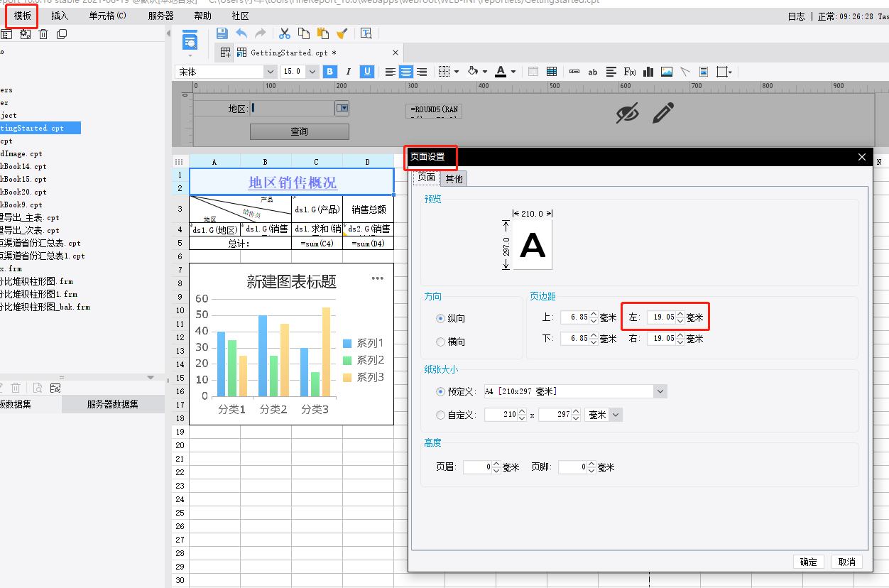889x588 pixels.
Task: Click the 查询 query button
Action: tap(300, 131)
